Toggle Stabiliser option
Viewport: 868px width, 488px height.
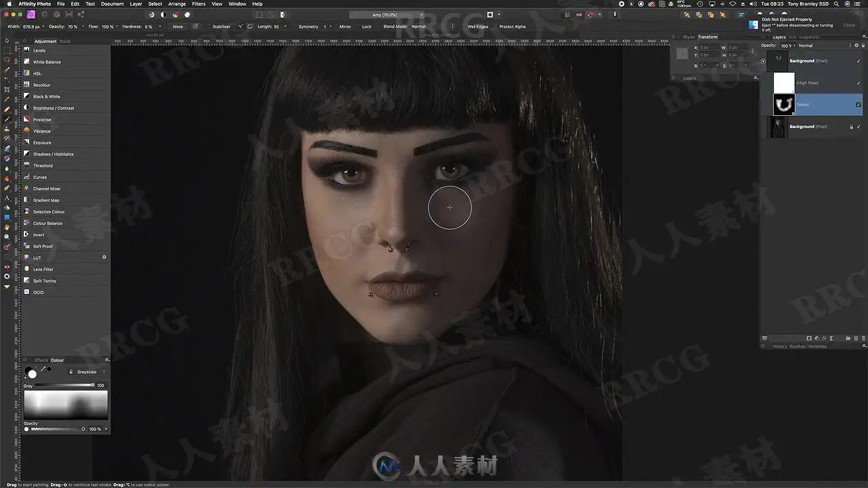(x=221, y=26)
